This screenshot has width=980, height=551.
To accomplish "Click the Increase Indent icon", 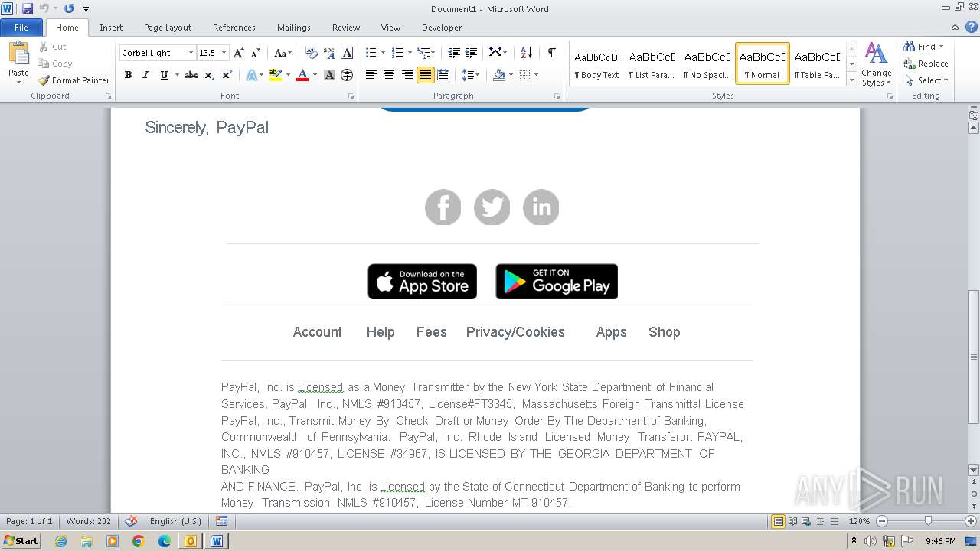I will pyautogui.click(x=472, y=53).
